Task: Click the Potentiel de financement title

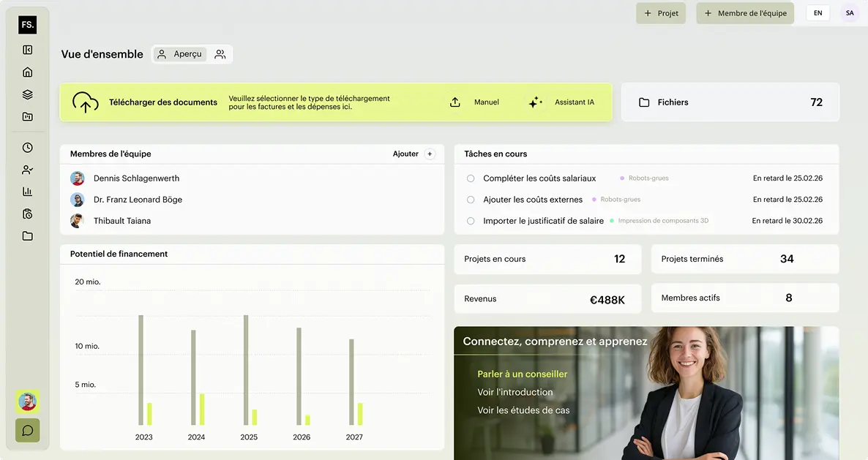Action: coord(119,254)
